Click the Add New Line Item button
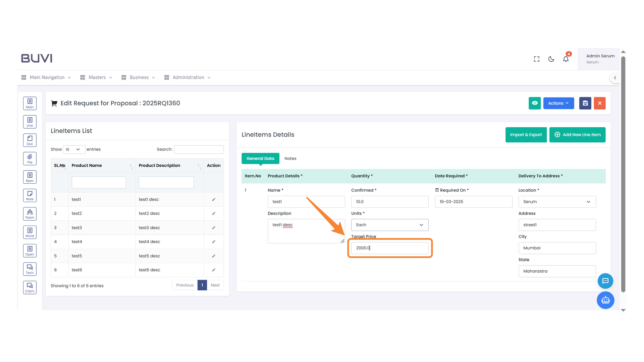Screen dimensions: 644x362 [577, 135]
